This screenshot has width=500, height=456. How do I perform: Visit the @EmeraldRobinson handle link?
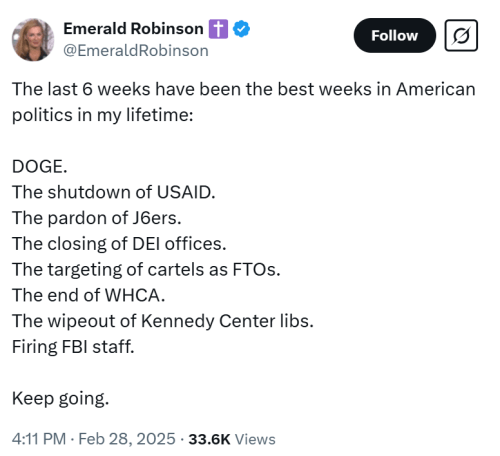(136, 51)
